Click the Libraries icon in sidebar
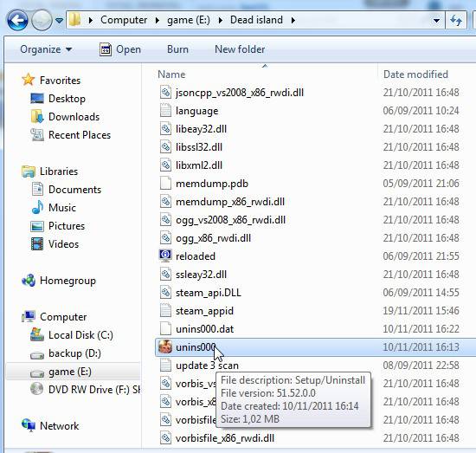The width and height of the screenshot is (476, 453). coord(29,171)
